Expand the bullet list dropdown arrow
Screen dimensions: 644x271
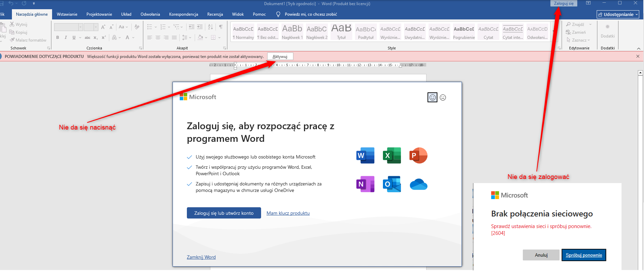[x=156, y=27]
